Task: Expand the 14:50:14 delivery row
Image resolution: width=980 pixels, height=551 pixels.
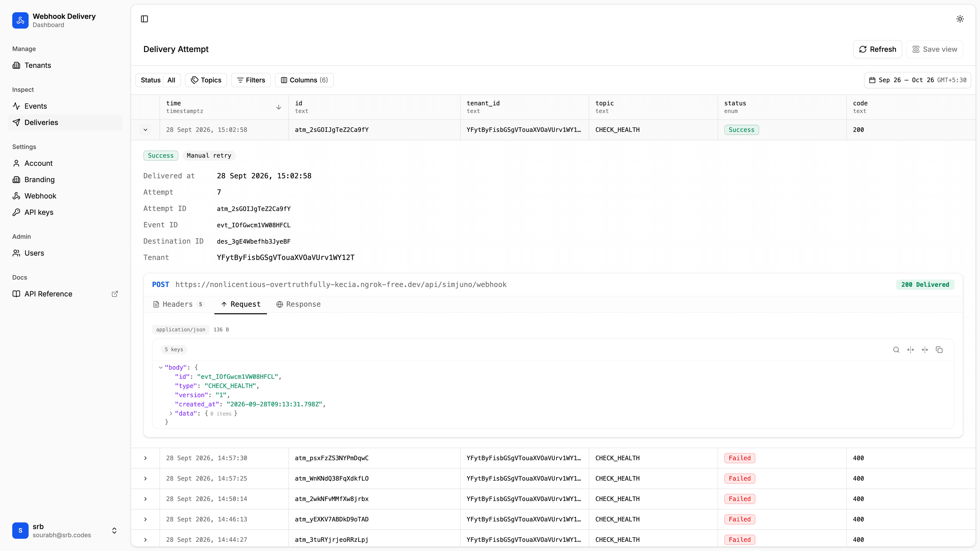Action: 145,499
